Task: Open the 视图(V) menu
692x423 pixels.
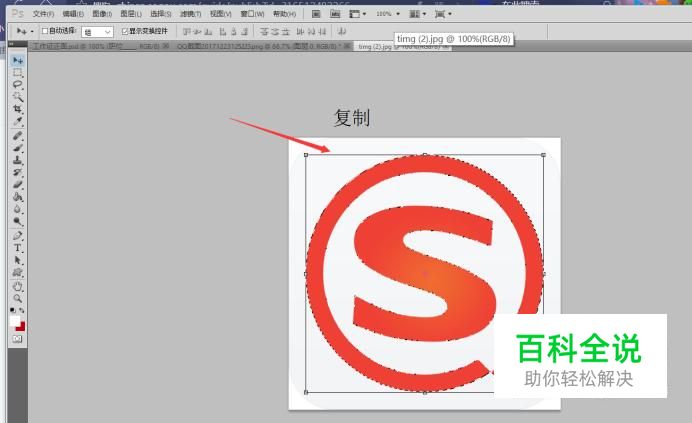Action: (x=220, y=14)
